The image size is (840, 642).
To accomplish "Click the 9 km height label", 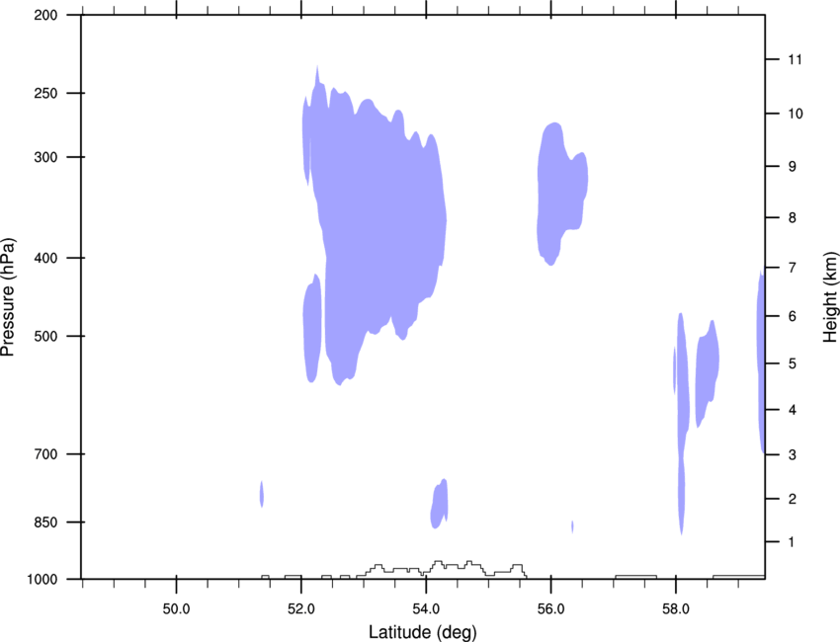I will (793, 167).
